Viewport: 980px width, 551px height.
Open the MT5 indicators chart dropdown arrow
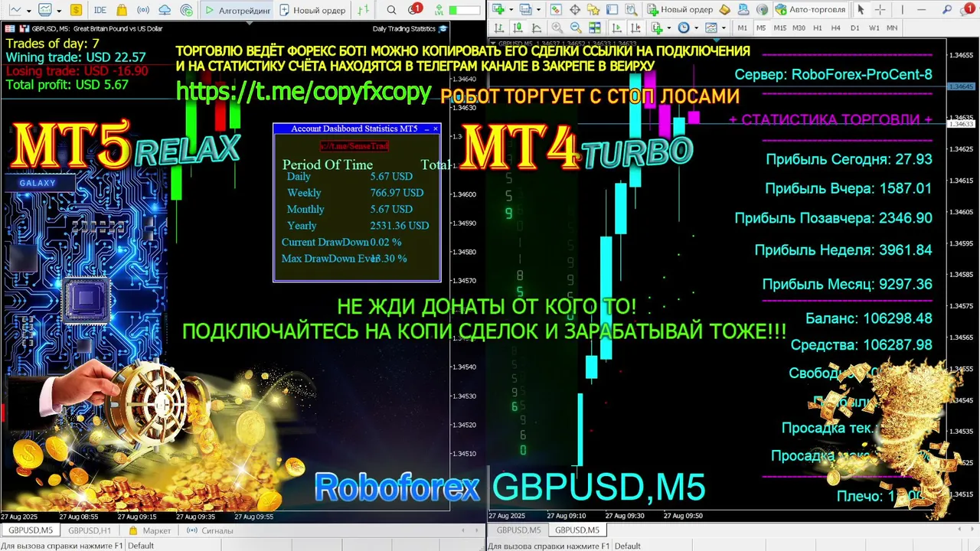point(59,11)
